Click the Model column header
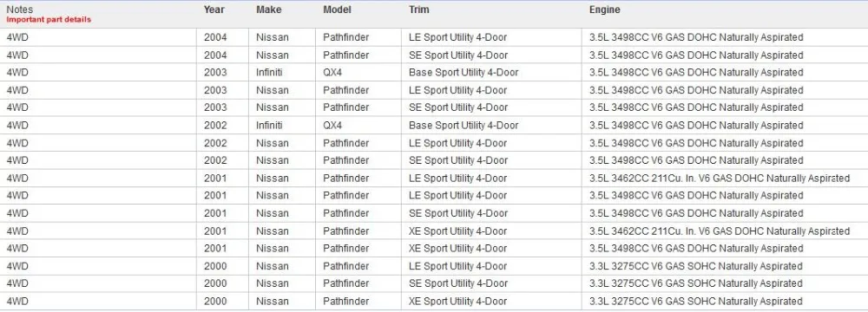 tap(337, 10)
